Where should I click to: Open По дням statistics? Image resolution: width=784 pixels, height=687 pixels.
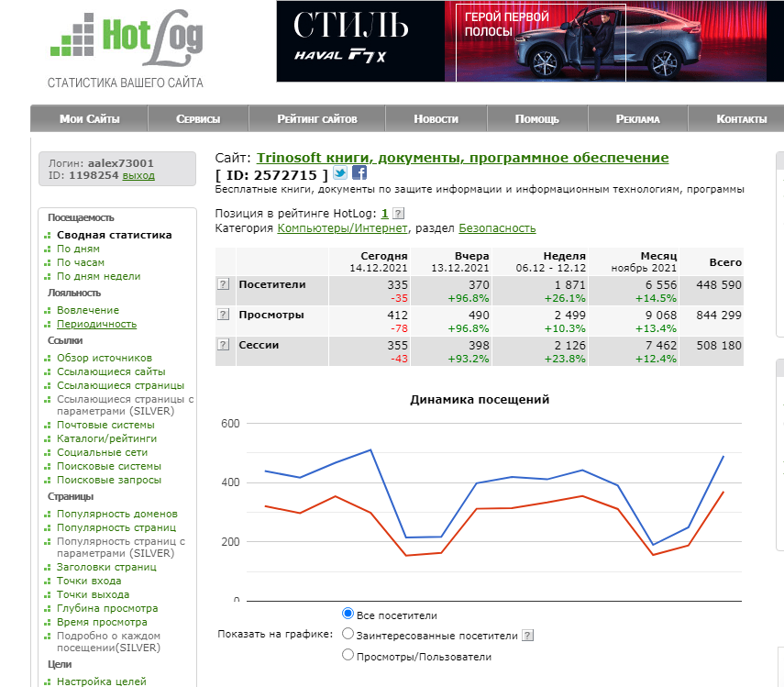pos(78,249)
